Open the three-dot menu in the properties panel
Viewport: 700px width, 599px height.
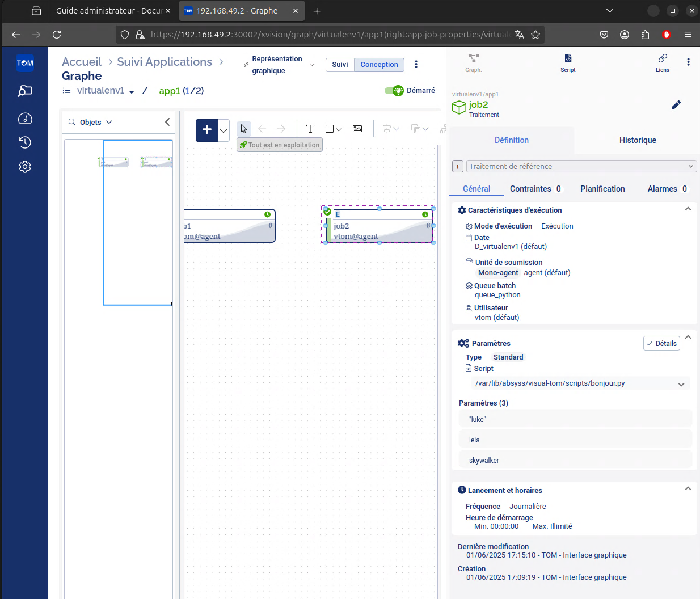[x=689, y=62]
